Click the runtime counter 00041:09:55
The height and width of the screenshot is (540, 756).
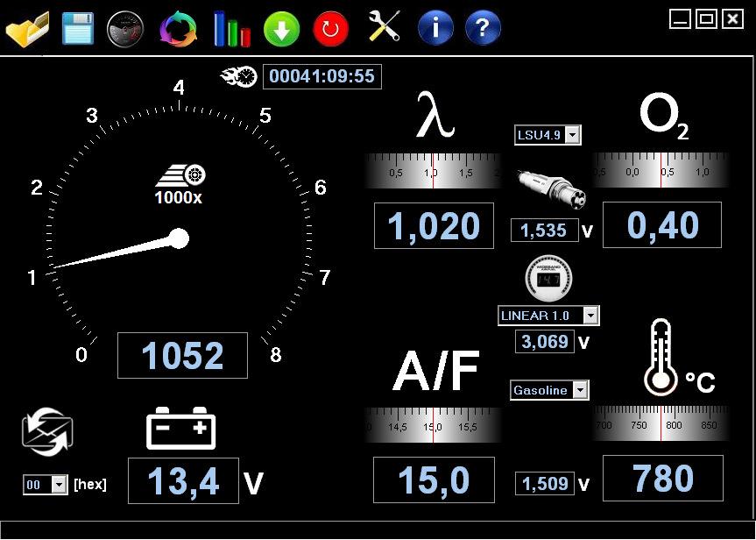click(322, 76)
